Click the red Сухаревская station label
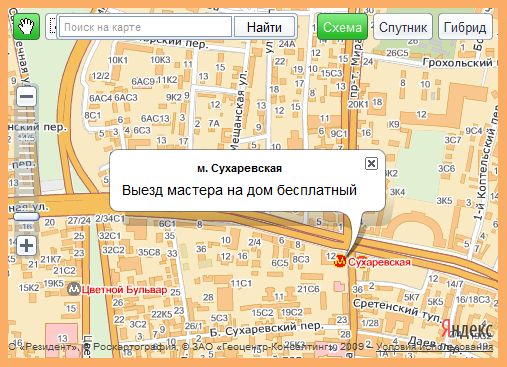This screenshot has width=507, height=367. [x=379, y=262]
